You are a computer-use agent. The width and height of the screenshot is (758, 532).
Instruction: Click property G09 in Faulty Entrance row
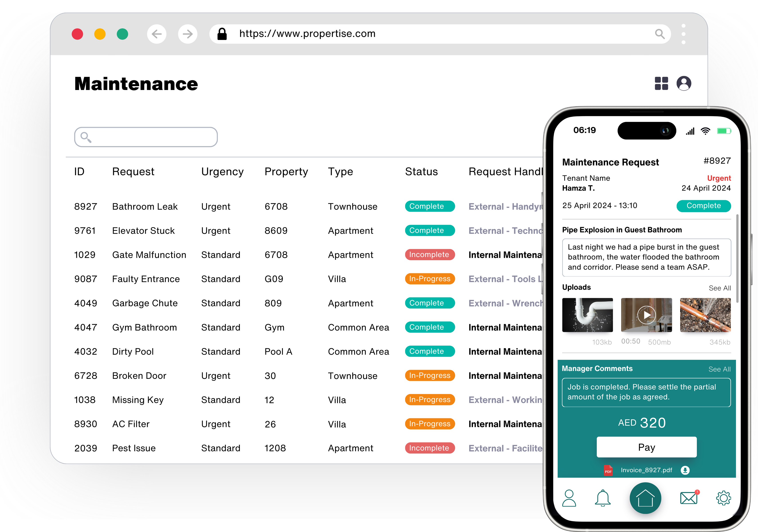click(274, 279)
